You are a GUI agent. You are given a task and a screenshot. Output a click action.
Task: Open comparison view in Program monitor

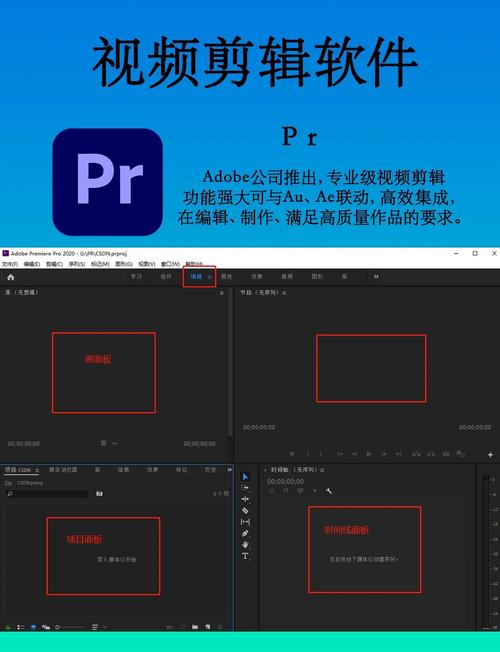pos(460,454)
